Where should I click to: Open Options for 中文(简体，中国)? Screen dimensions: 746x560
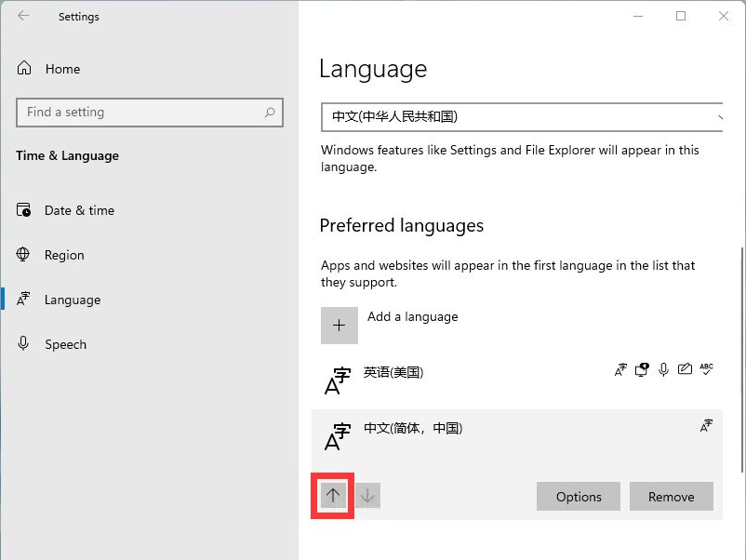tap(579, 497)
